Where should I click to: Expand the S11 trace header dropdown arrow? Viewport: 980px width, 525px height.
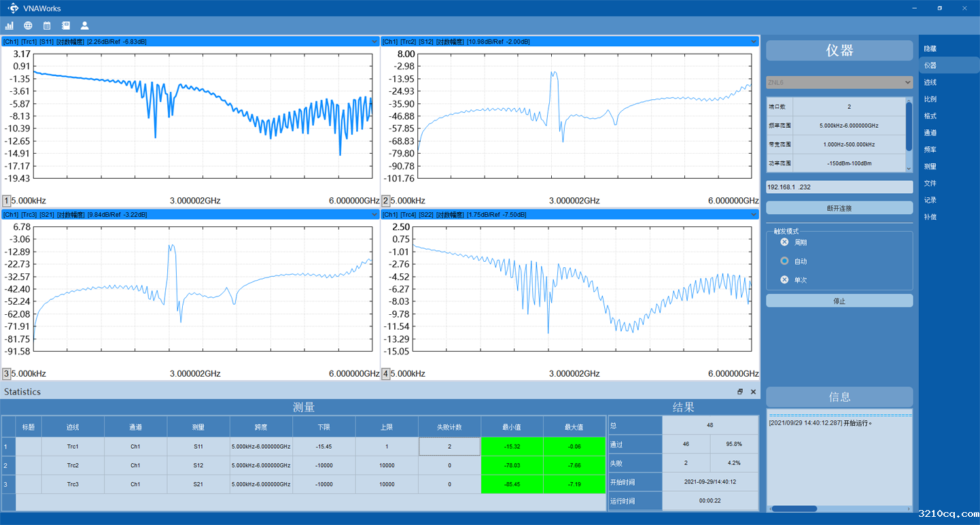click(374, 41)
